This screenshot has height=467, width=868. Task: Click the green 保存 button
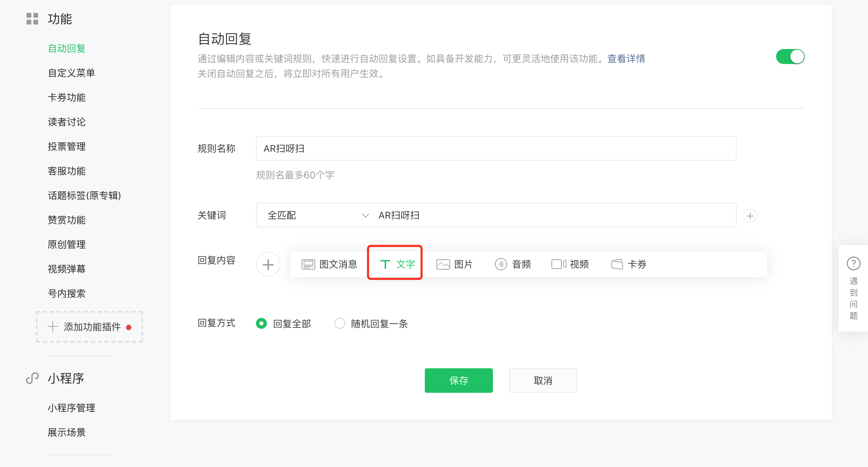click(x=459, y=381)
